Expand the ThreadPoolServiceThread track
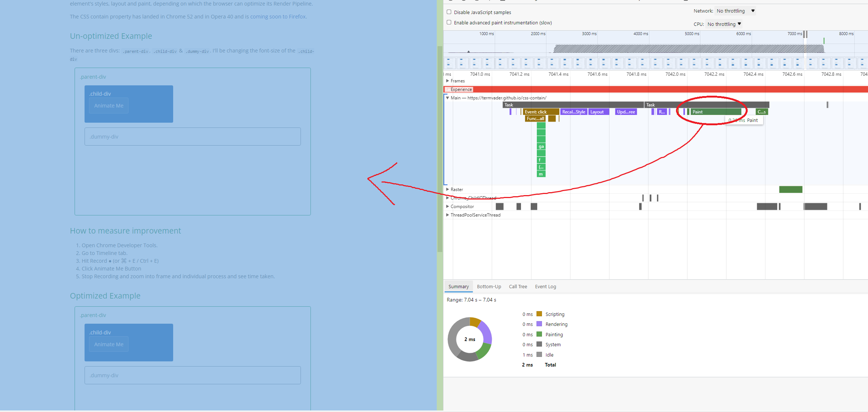This screenshot has width=868, height=412. 447,215
